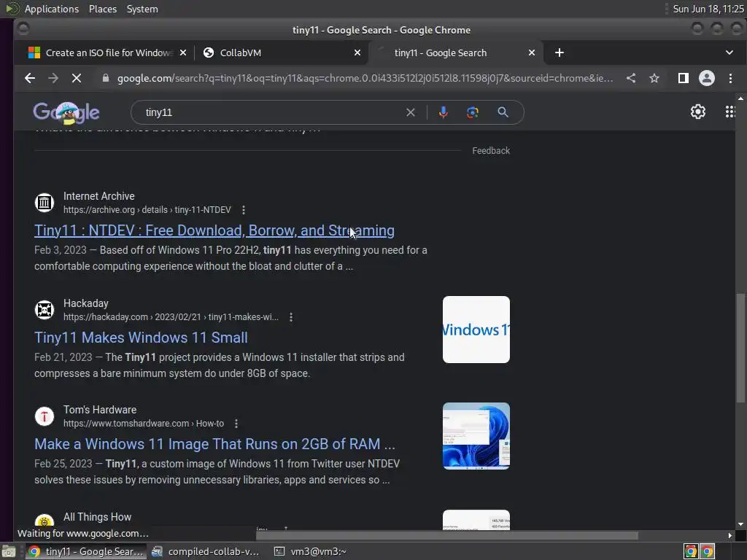Image resolution: width=747 pixels, height=560 pixels.
Task: Switch to the CollabVM tab
Action: [281, 52]
